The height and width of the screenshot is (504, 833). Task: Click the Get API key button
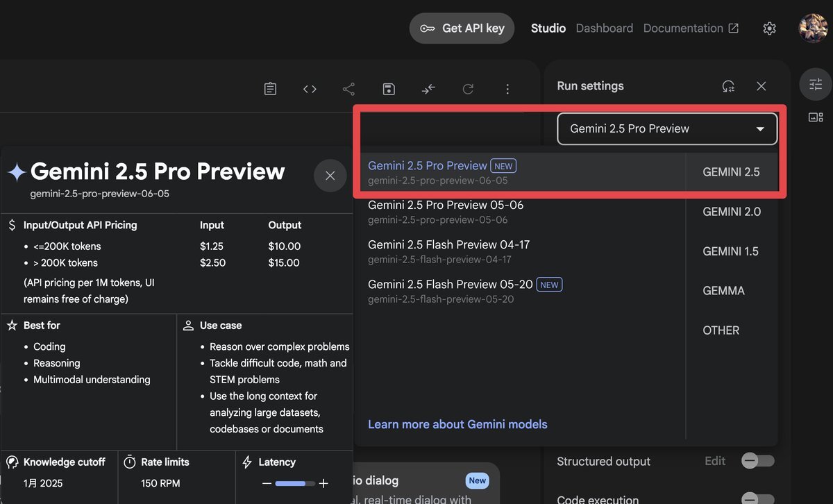pyautogui.click(x=462, y=28)
